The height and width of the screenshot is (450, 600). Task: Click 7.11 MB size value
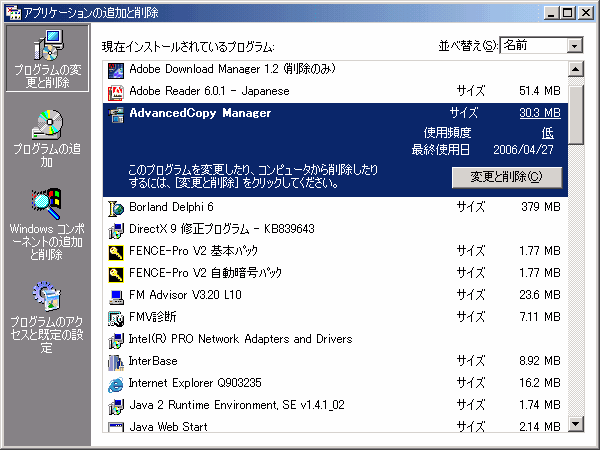pos(540,317)
